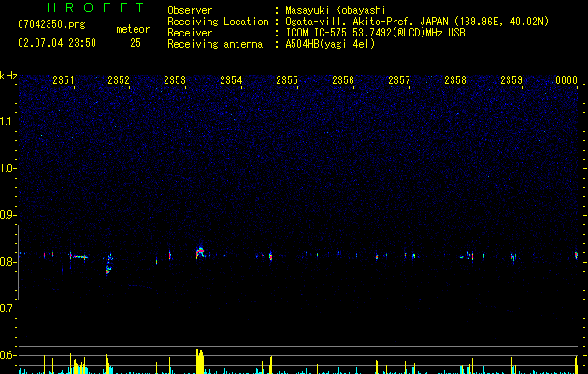Click the 2353 time axis marker
The width and height of the screenshot is (588, 374).
[x=175, y=79]
